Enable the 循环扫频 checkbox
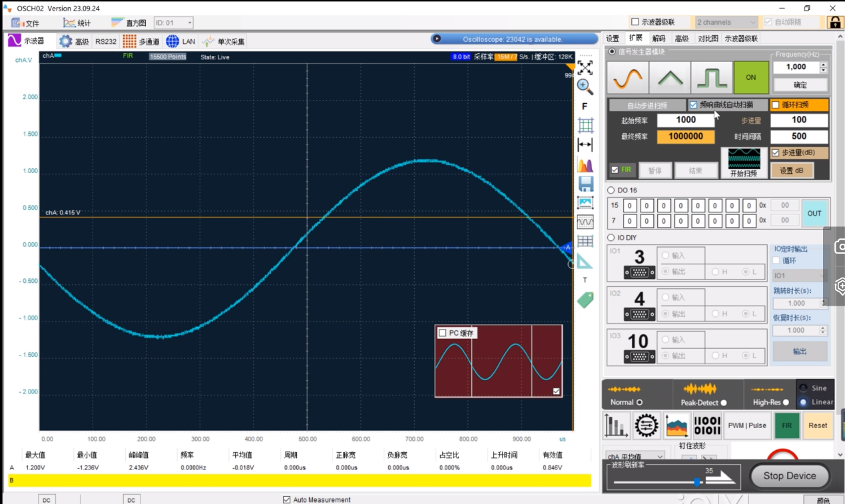This screenshot has height=504, width=845. 775,105
